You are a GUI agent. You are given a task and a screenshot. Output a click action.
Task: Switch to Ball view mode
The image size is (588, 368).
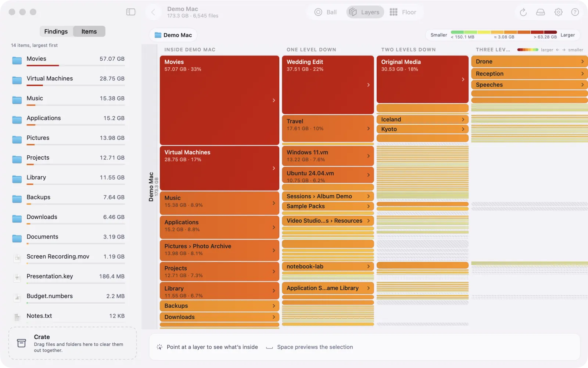tap(326, 12)
